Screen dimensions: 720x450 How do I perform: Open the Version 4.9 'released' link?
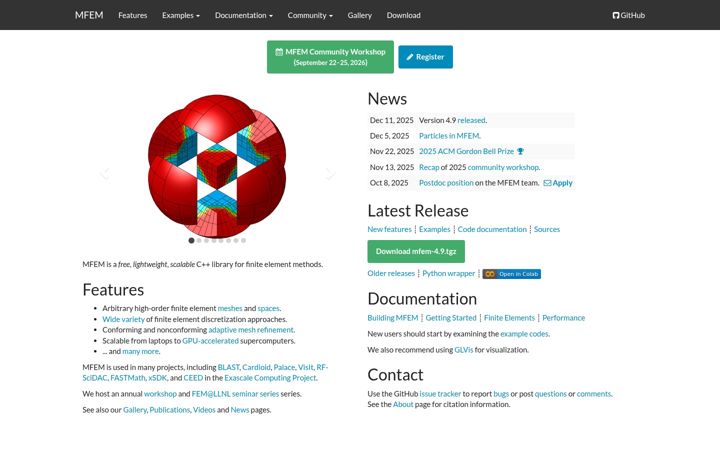[471, 120]
